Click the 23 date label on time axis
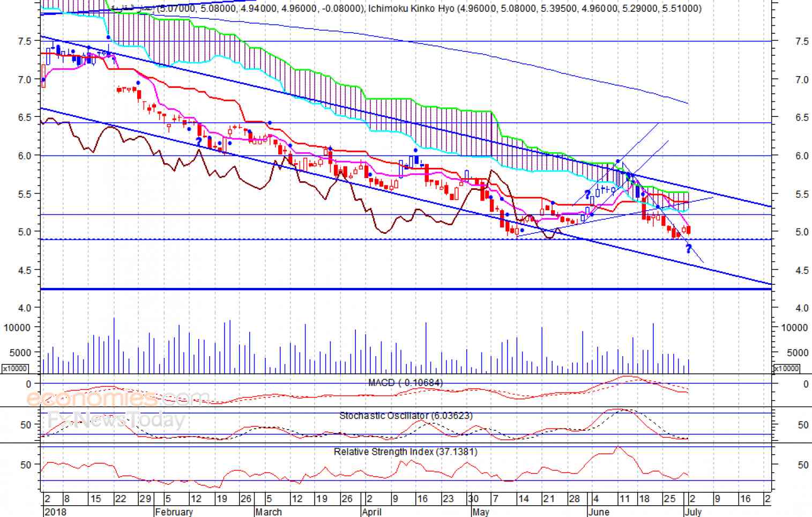Viewport: 812px width, 517px height. point(448,499)
